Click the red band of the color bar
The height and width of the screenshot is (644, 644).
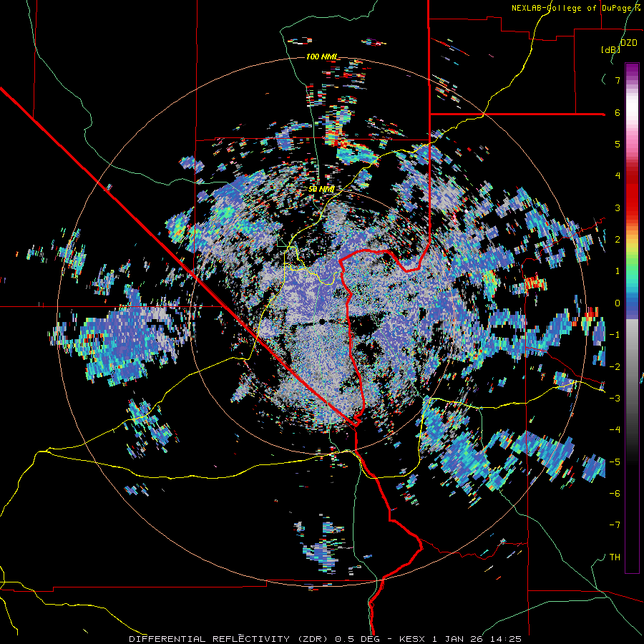point(632,193)
